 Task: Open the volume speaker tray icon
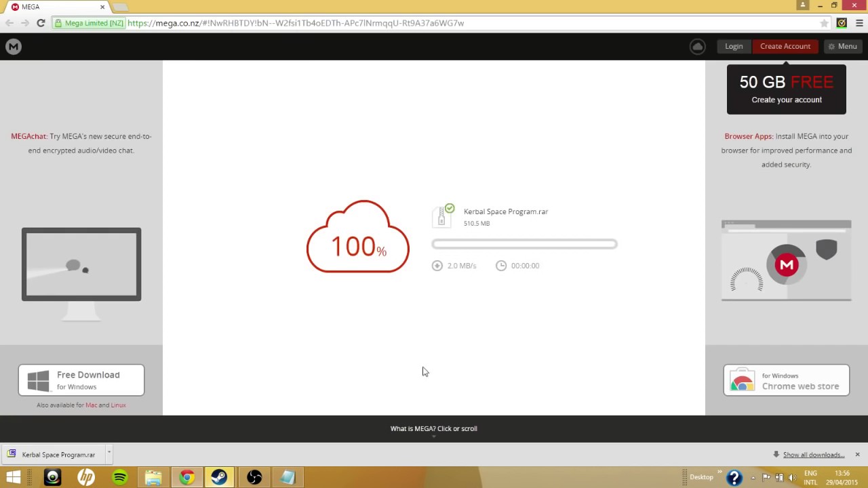point(792,477)
